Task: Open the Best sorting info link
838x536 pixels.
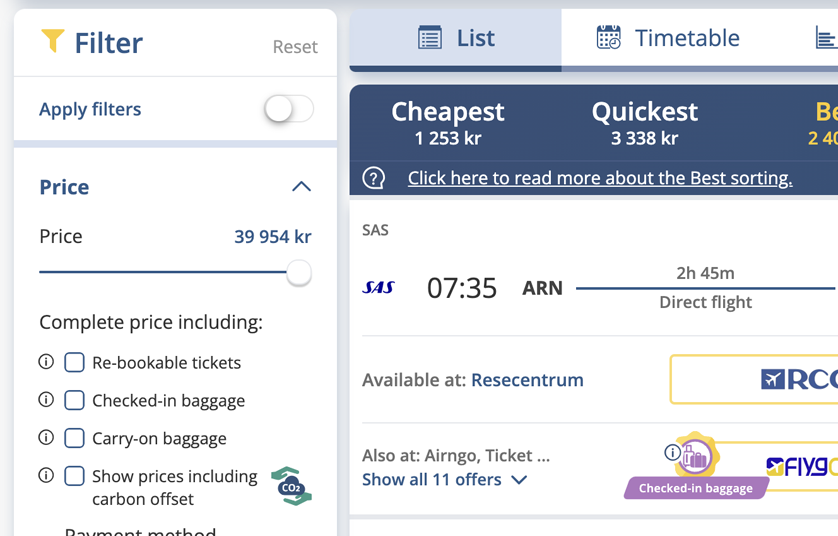Action: tap(600, 178)
